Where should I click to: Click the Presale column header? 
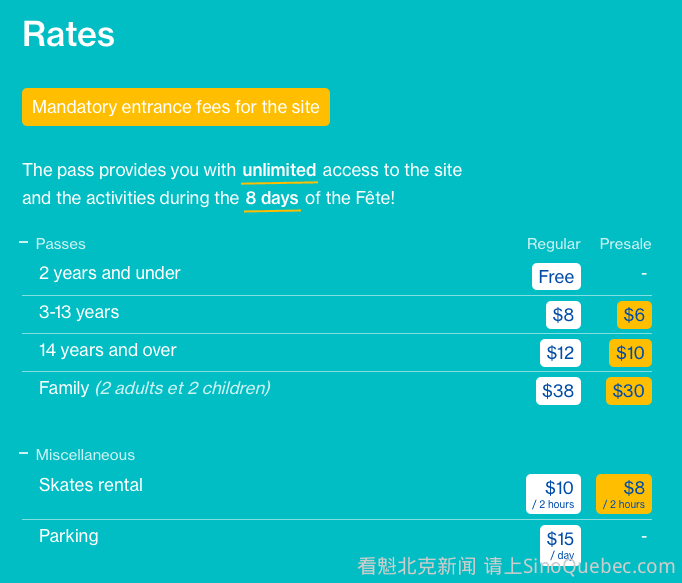click(x=625, y=244)
